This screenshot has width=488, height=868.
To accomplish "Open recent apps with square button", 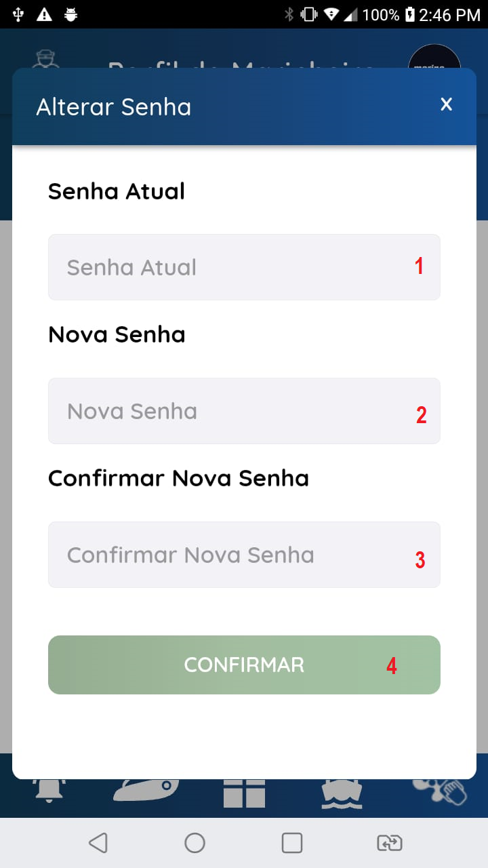I will pyautogui.click(x=292, y=843).
